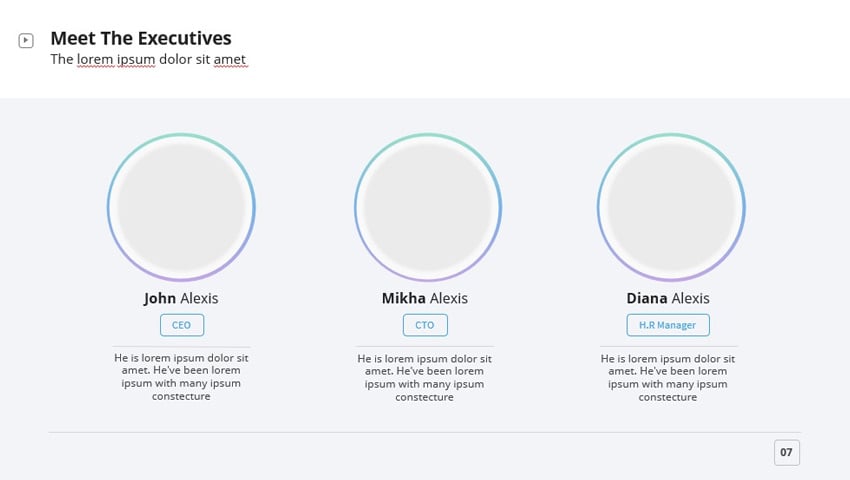This screenshot has width=850, height=480.
Task: Select Mikha Alexis's circular photo placeholder
Action: point(428,208)
